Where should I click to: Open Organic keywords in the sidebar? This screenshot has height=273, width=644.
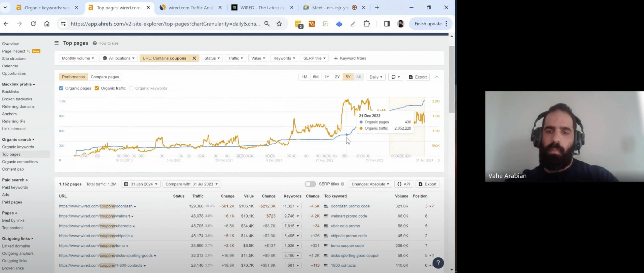[x=18, y=147]
